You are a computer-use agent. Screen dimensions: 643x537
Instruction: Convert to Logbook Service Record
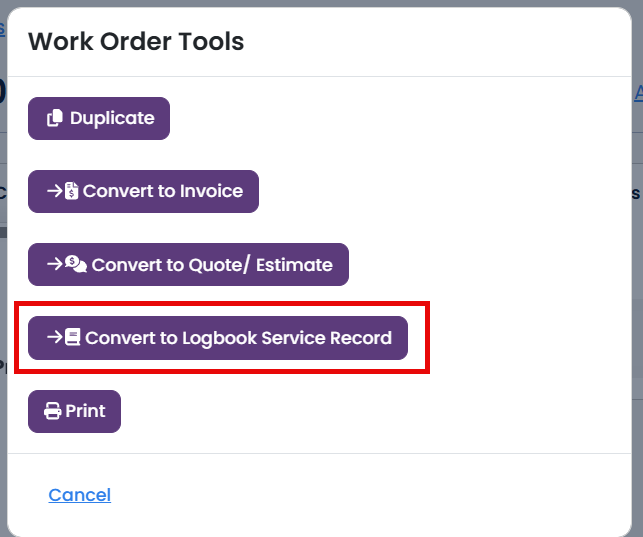coord(218,338)
